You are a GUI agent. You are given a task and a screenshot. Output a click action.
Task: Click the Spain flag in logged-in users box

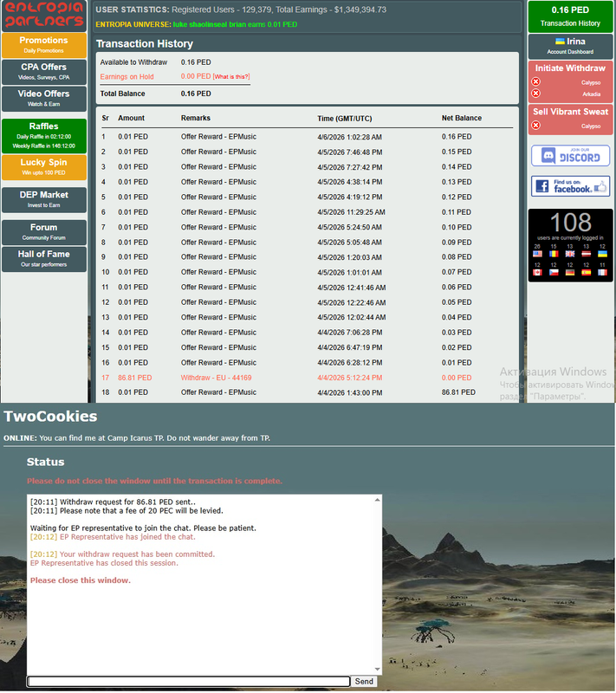click(x=587, y=272)
